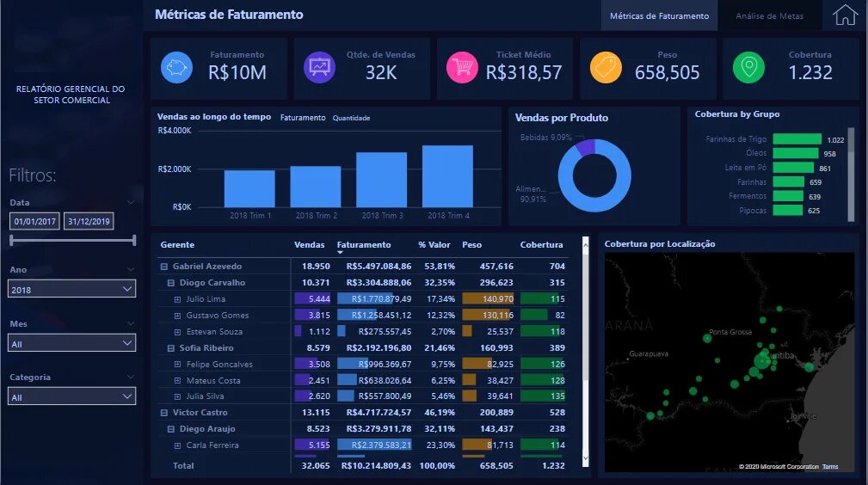
Task: Sort table by Gerente column header
Action: coord(177,245)
